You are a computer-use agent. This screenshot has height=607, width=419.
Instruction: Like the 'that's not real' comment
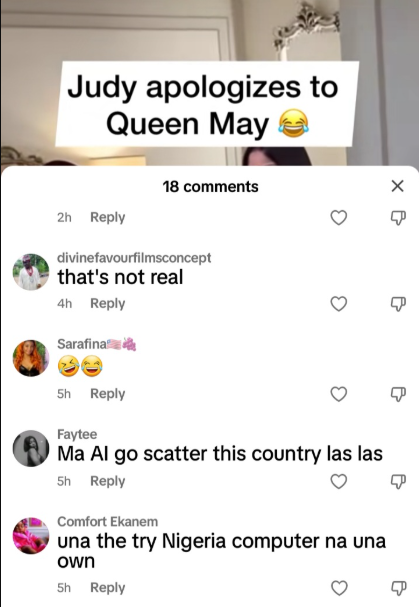coord(339,304)
